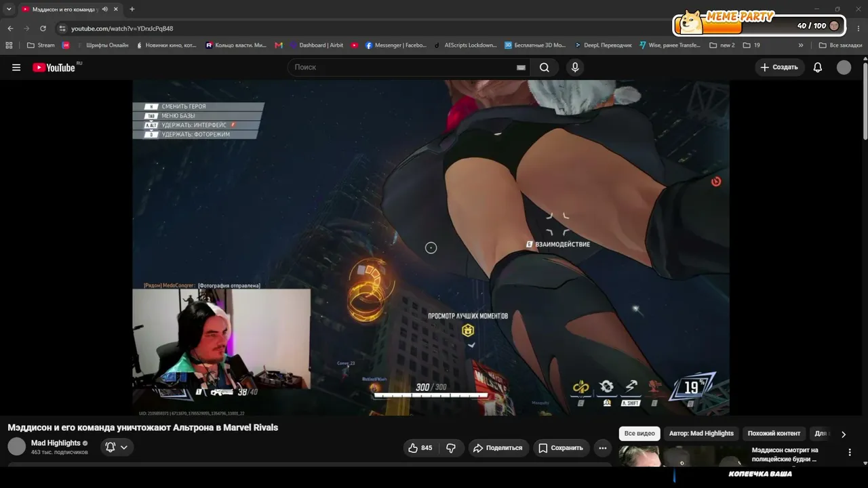
Task: Click the Meme Party 40/100 progress bar
Action: click(759, 25)
